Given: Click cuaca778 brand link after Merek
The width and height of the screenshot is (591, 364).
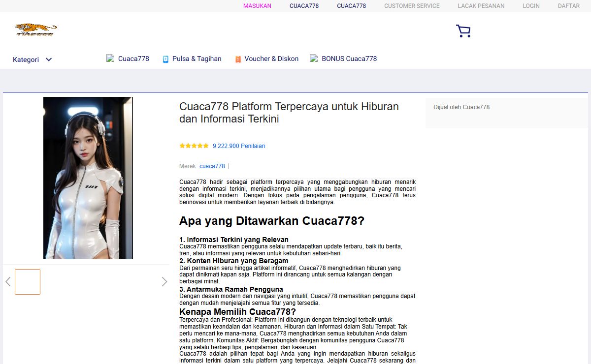Looking at the screenshot, I should click(212, 166).
